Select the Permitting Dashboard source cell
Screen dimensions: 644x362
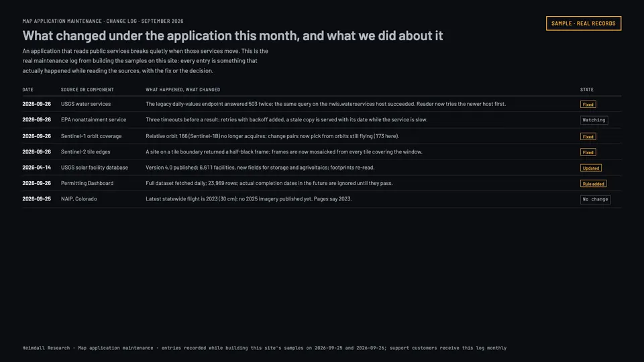click(87, 183)
